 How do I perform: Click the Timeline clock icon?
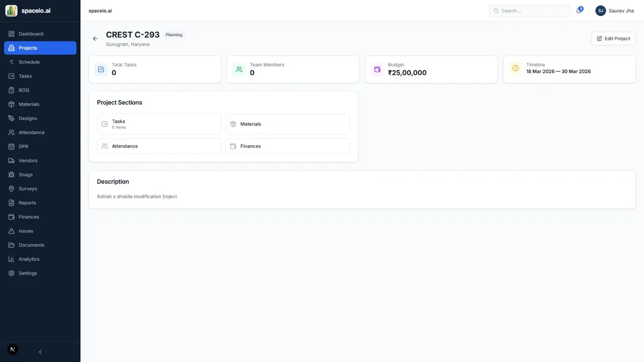(515, 68)
